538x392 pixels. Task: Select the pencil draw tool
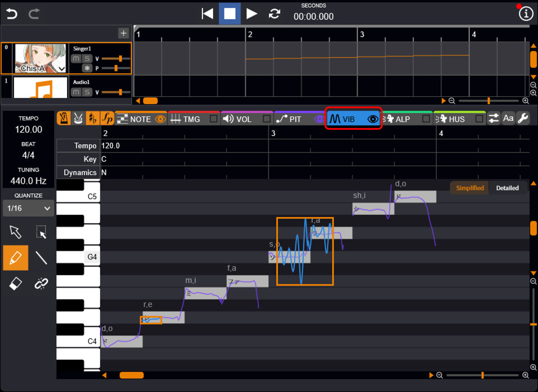point(16,258)
